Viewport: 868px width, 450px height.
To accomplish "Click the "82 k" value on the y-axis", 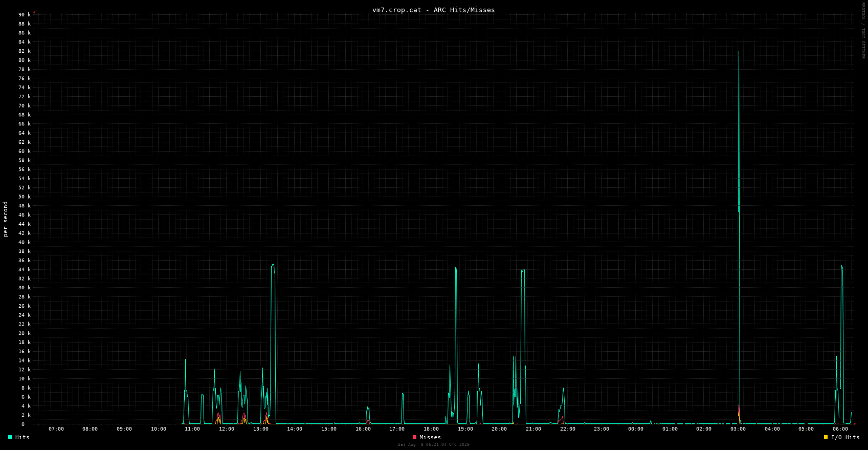I will pos(25,51).
